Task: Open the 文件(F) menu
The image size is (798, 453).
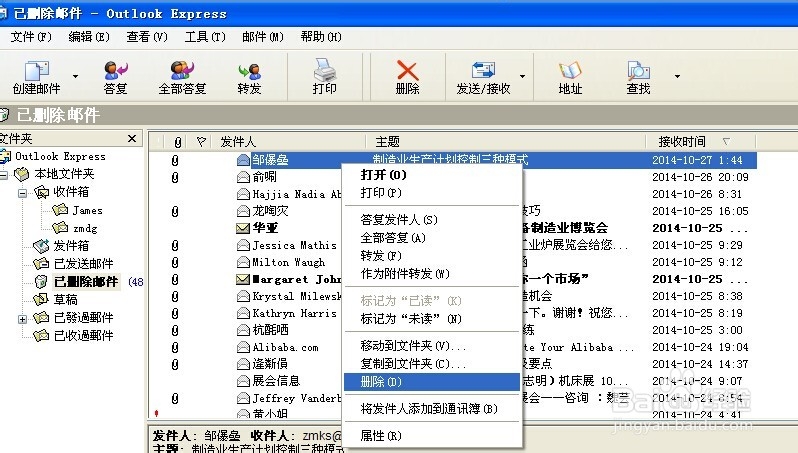Action: coord(31,37)
